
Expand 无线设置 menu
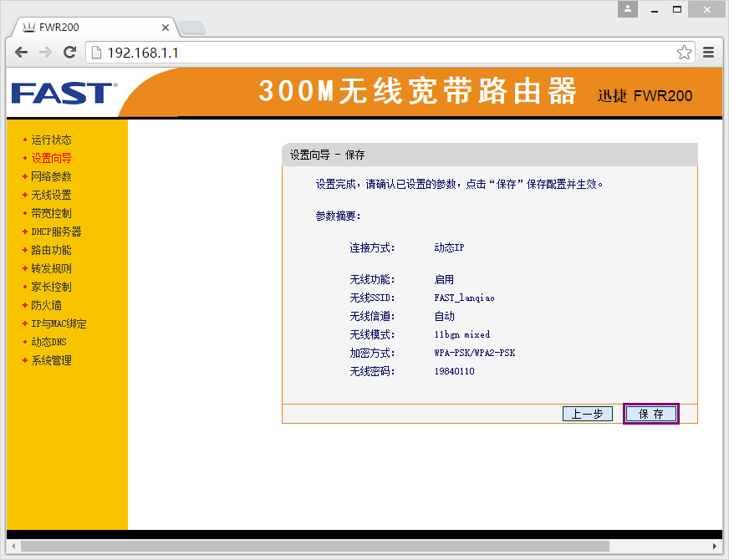[51, 195]
